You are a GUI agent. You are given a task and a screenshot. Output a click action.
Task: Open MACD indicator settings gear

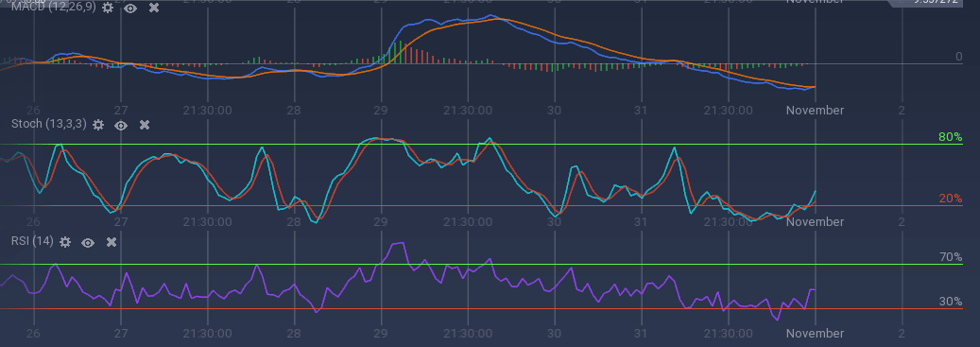coord(108,9)
